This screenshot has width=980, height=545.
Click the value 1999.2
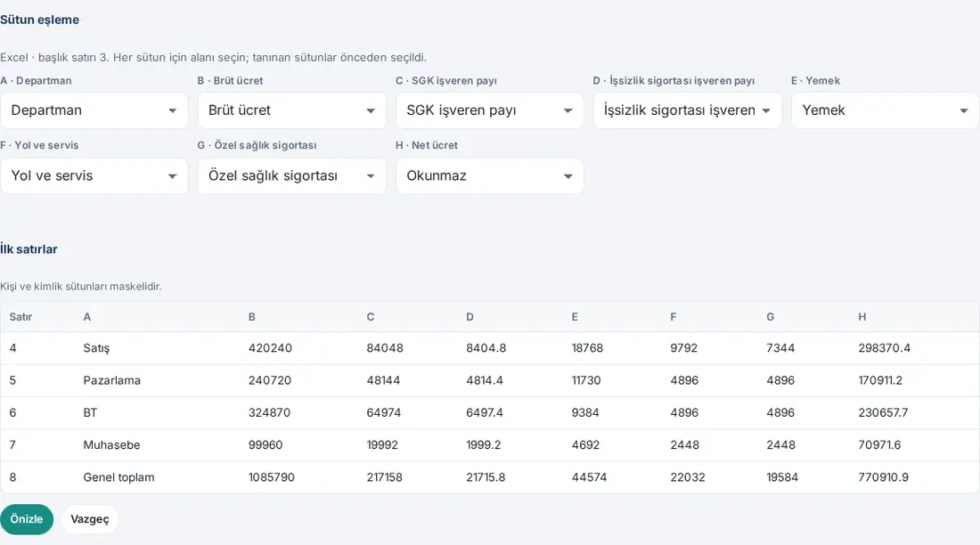[484, 445]
